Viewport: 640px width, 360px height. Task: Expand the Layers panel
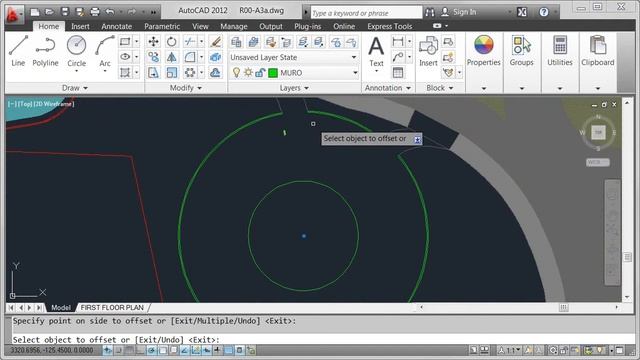[294, 88]
